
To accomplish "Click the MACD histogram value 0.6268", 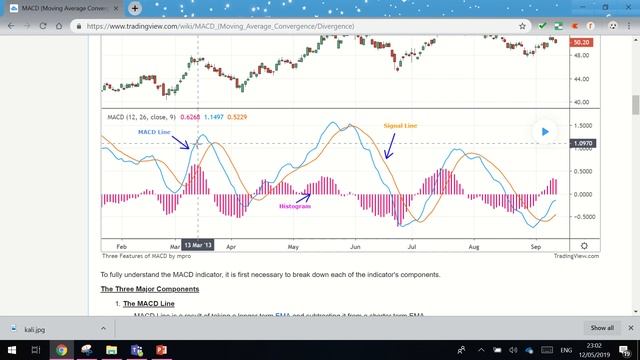I will (x=190, y=117).
